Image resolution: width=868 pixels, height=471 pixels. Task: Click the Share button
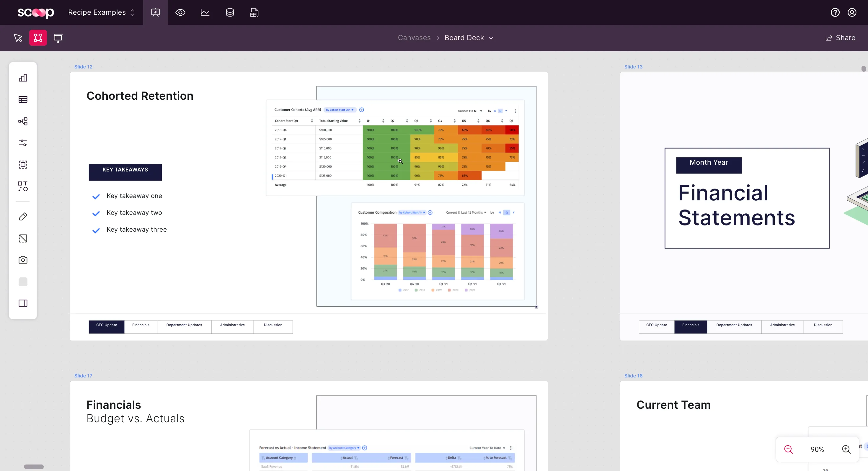point(840,38)
